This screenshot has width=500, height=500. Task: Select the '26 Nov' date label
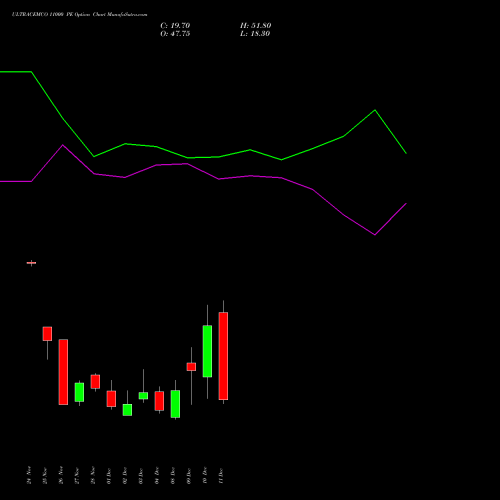61,475
